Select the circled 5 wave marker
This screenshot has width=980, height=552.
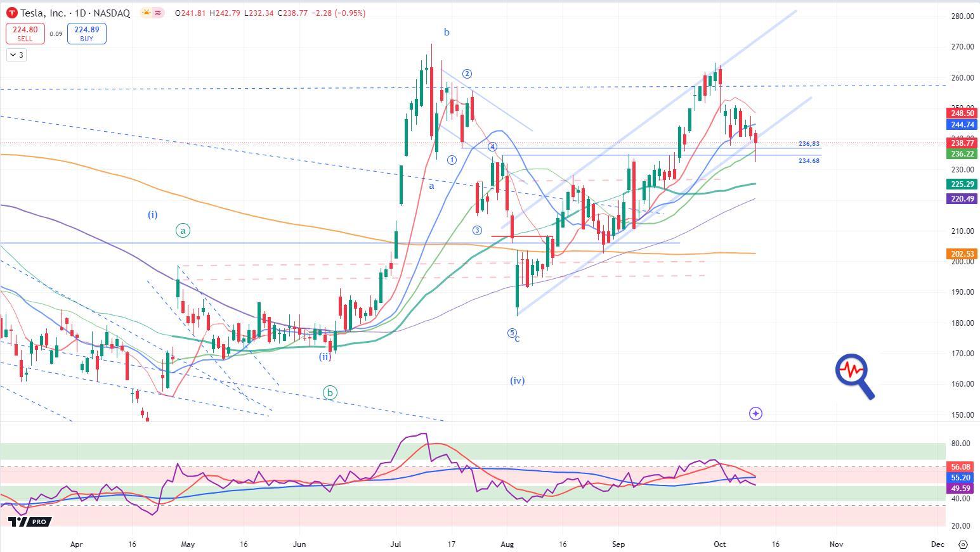pos(511,333)
